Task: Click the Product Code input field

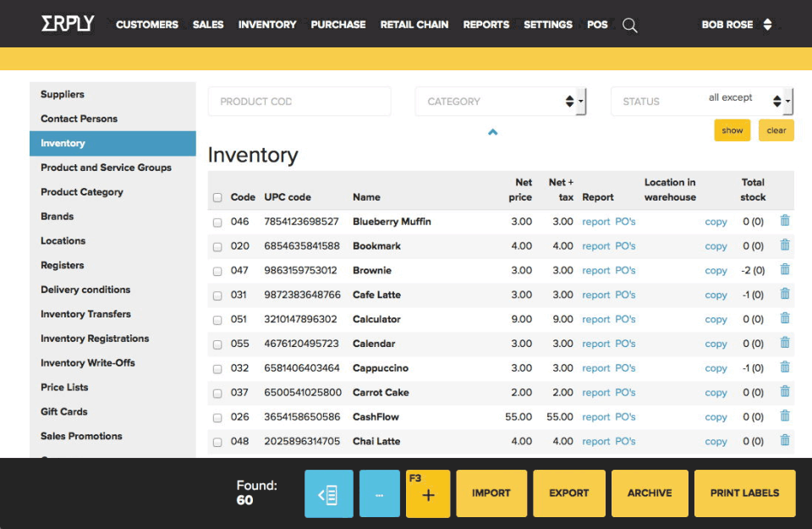Action: pyautogui.click(x=299, y=101)
